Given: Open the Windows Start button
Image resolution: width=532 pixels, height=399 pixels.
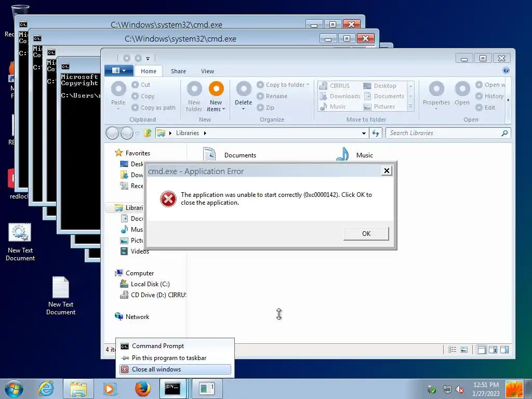Looking at the screenshot, I should pos(14,389).
